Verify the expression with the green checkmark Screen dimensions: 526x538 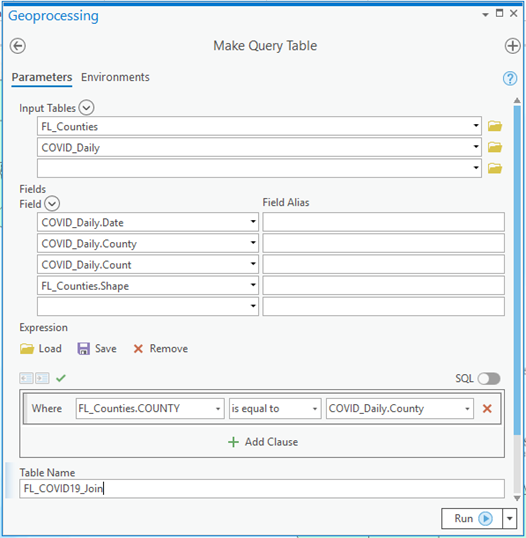coord(61,378)
